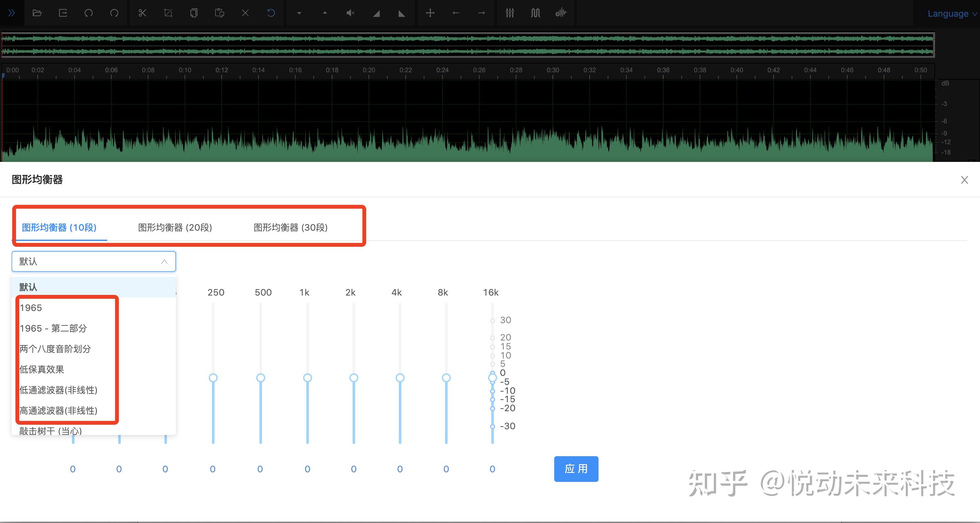Choose the 高通滤波器(非线性) preset
The height and width of the screenshot is (523, 980).
click(x=93, y=410)
